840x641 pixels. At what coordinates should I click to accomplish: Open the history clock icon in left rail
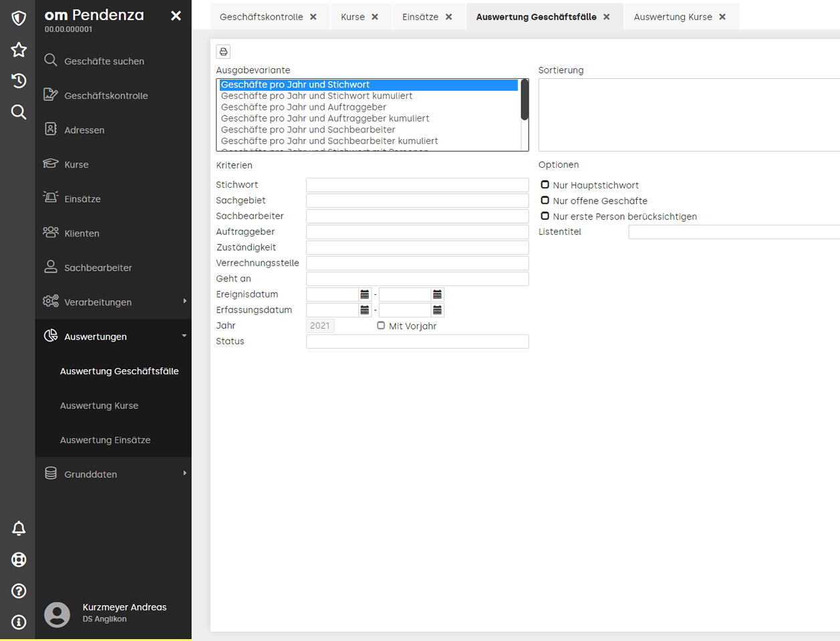[x=19, y=81]
